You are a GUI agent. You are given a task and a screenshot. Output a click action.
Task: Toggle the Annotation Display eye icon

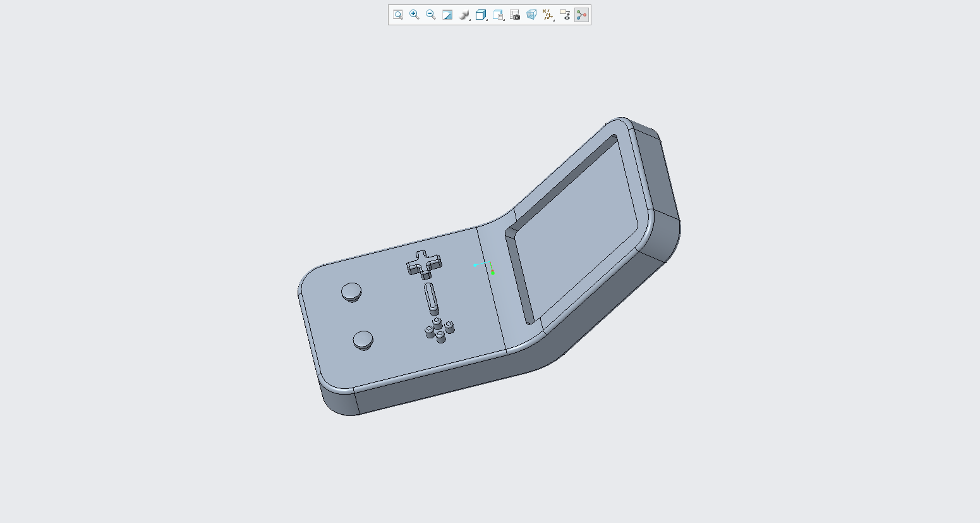tap(565, 15)
